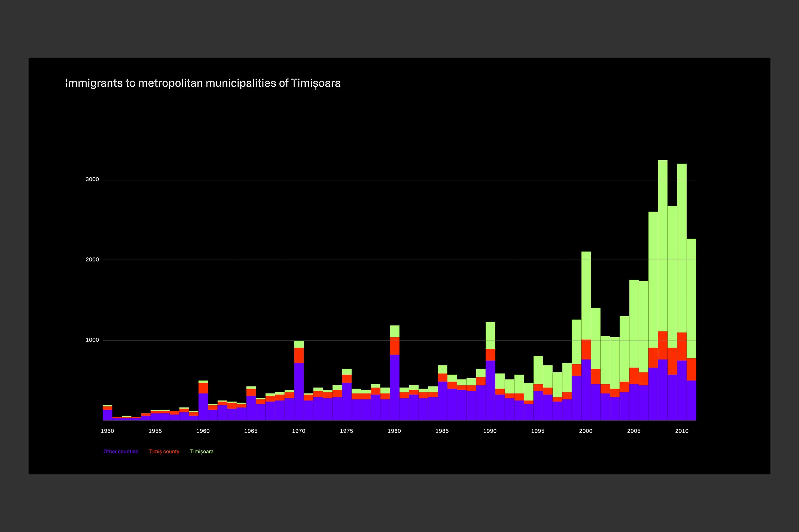Viewport: 799px width, 532px height.
Task: Click the "Timișoara" legend label
Action: 202,451
